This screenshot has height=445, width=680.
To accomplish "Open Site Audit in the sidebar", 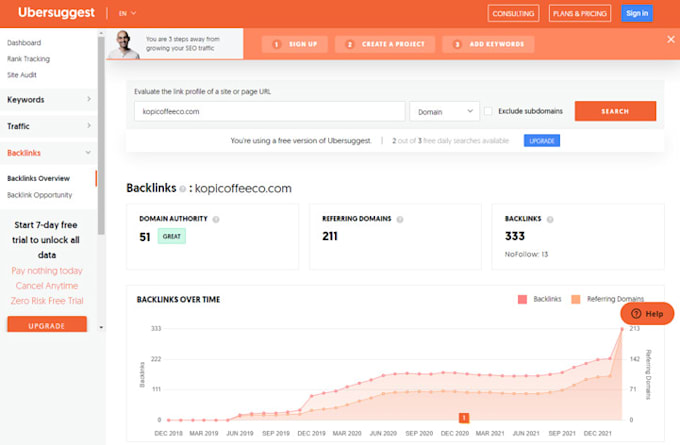I will coord(22,75).
